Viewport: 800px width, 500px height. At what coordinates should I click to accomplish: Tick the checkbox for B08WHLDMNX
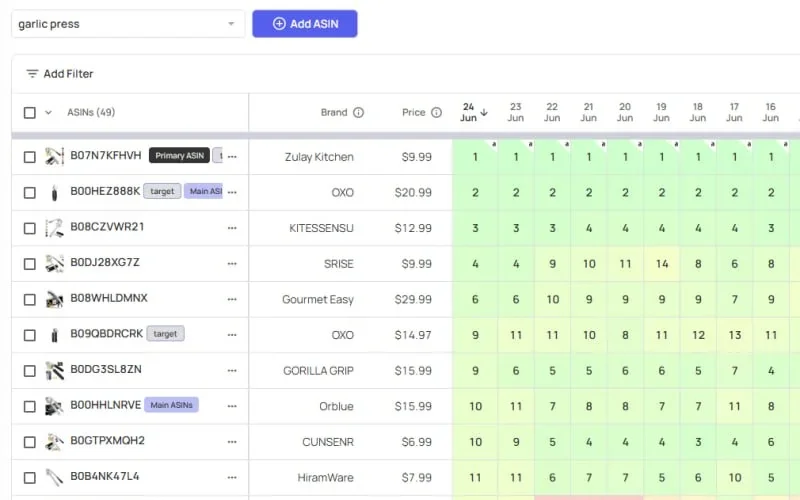tap(30, 299)
